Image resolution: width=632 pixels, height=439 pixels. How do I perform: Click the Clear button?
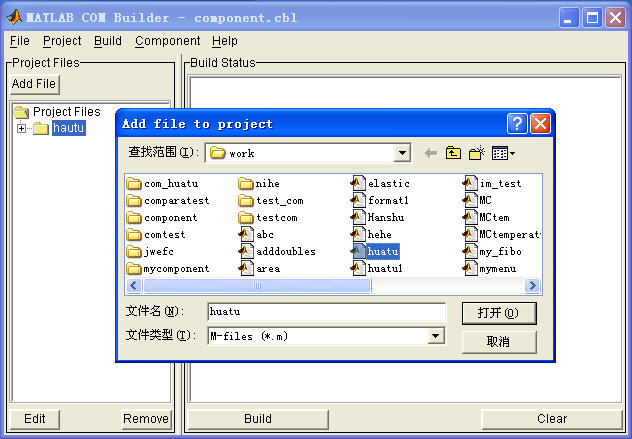(x=552, y=419)
